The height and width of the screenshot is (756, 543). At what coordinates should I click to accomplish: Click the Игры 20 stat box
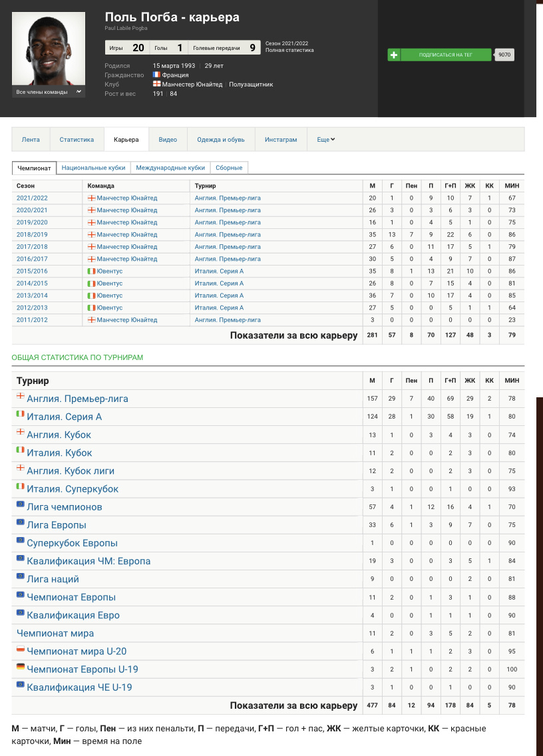point(127,48)
